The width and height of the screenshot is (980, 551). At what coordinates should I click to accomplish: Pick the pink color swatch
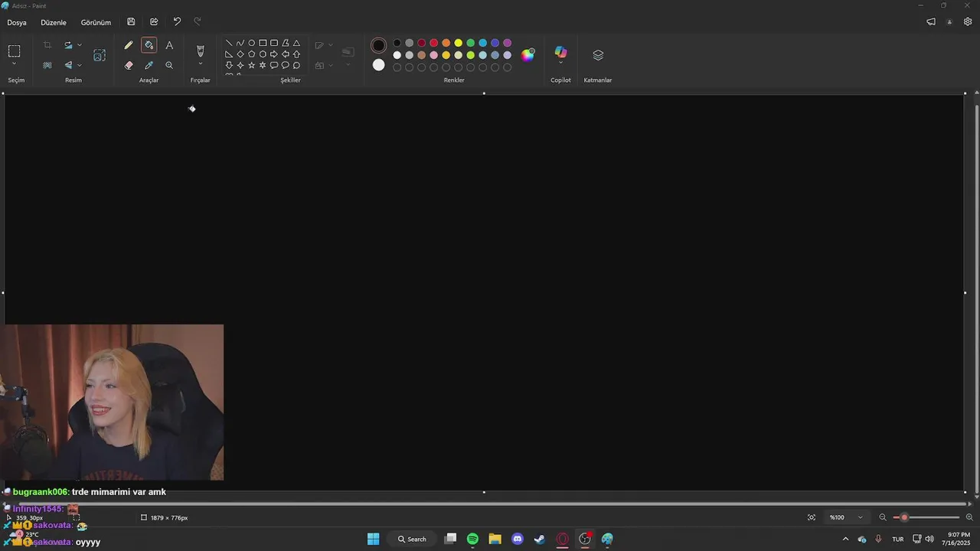(433, 55)
